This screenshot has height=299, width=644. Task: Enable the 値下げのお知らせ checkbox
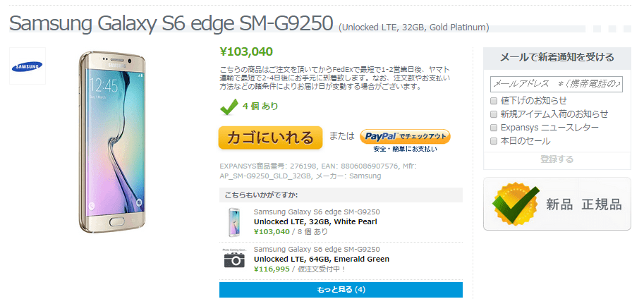click(494, 101)
